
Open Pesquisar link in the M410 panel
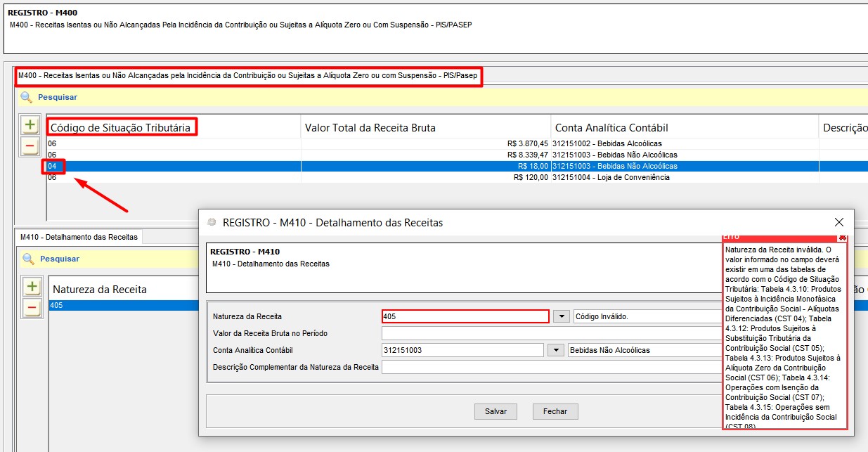[60, 259]
